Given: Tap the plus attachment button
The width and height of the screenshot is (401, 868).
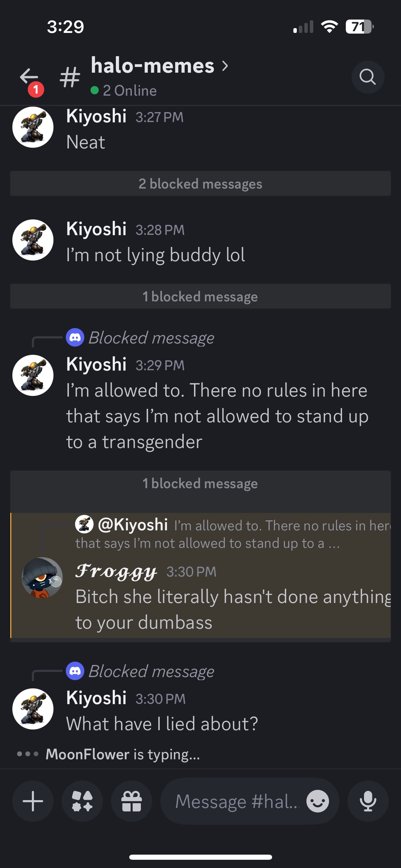Looking at the screenshot, I should pos(33,801).
